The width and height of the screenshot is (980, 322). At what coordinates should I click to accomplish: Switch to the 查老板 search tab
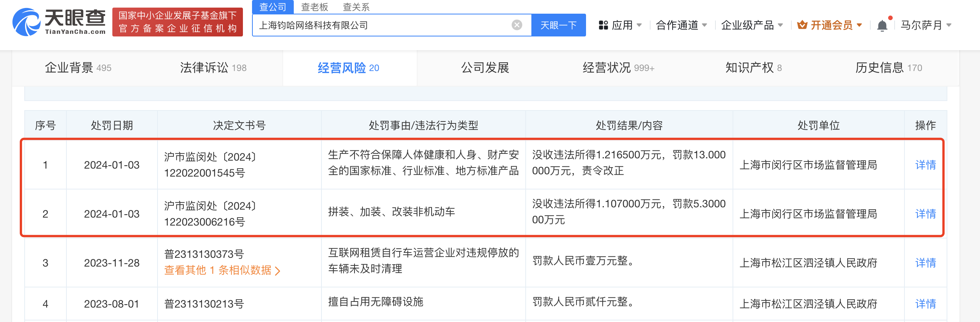click(x=314, y=7)
